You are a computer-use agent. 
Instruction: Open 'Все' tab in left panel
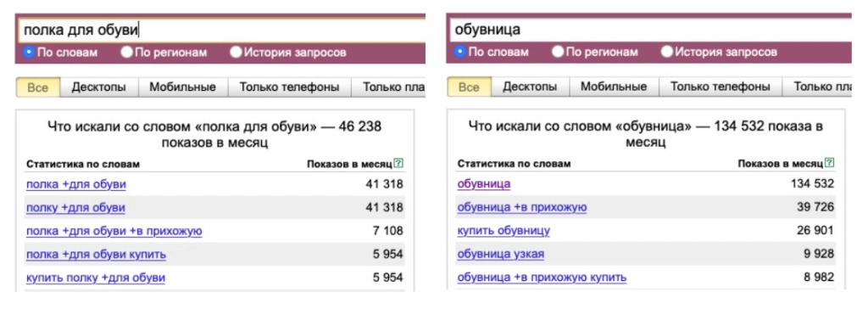point(37,87)
